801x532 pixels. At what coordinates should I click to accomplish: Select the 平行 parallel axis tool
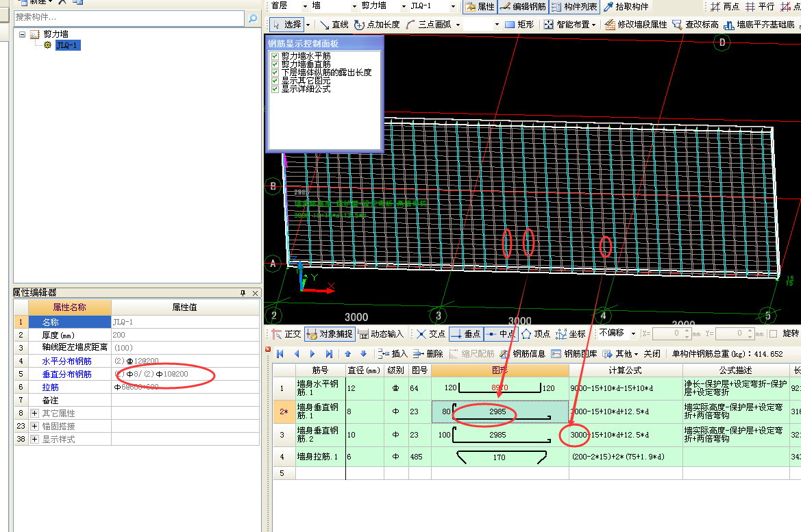(x=760, y=7)
